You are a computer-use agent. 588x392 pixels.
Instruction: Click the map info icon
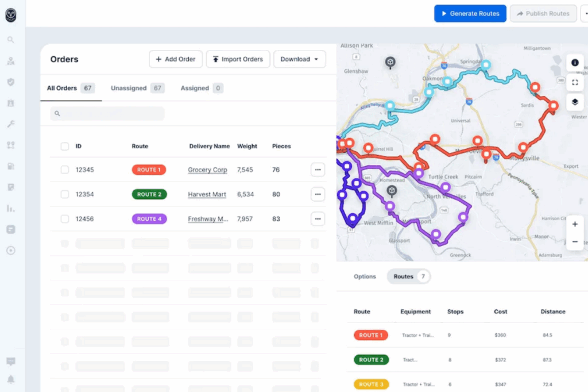(x=574, y=63)
